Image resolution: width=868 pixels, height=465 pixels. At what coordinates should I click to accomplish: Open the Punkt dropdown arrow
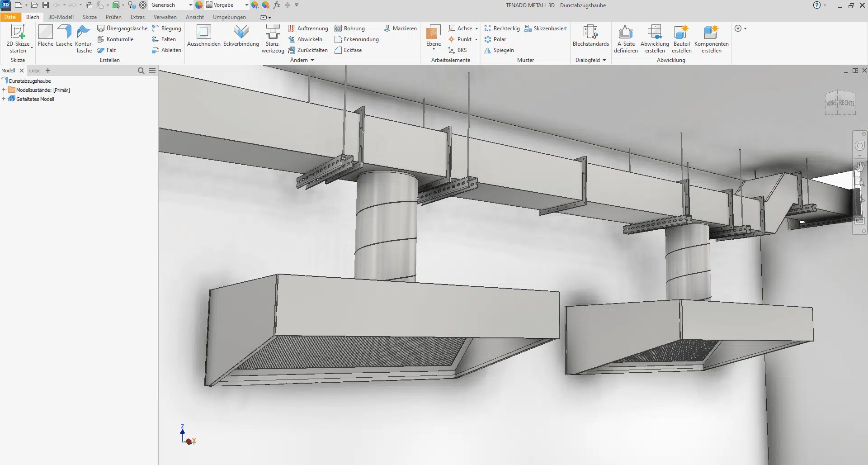point(476,39)
